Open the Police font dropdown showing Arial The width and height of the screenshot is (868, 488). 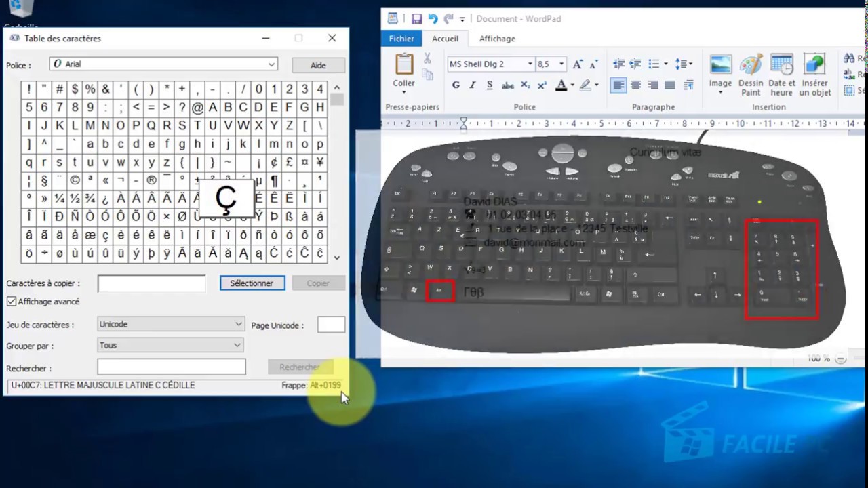click(163, 64)
